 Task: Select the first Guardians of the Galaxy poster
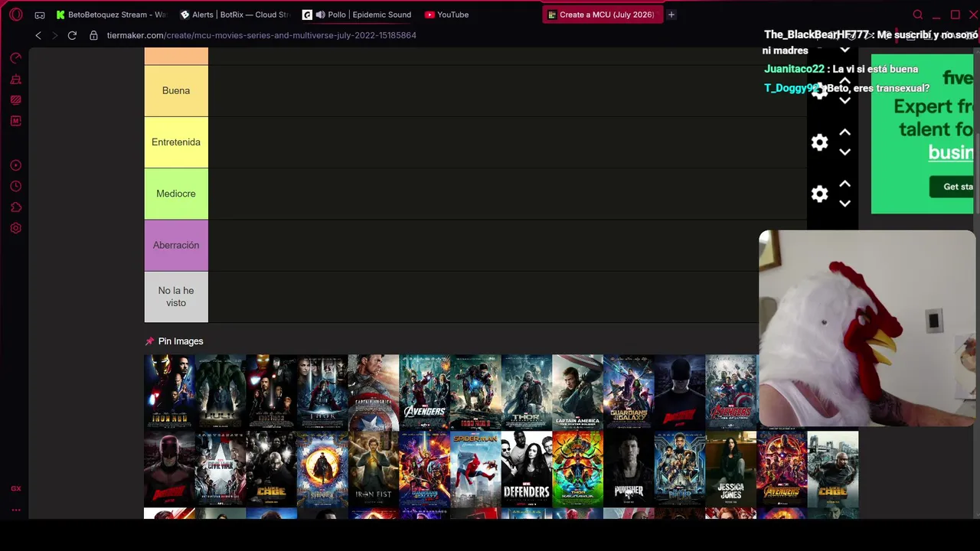pos(629,392)
